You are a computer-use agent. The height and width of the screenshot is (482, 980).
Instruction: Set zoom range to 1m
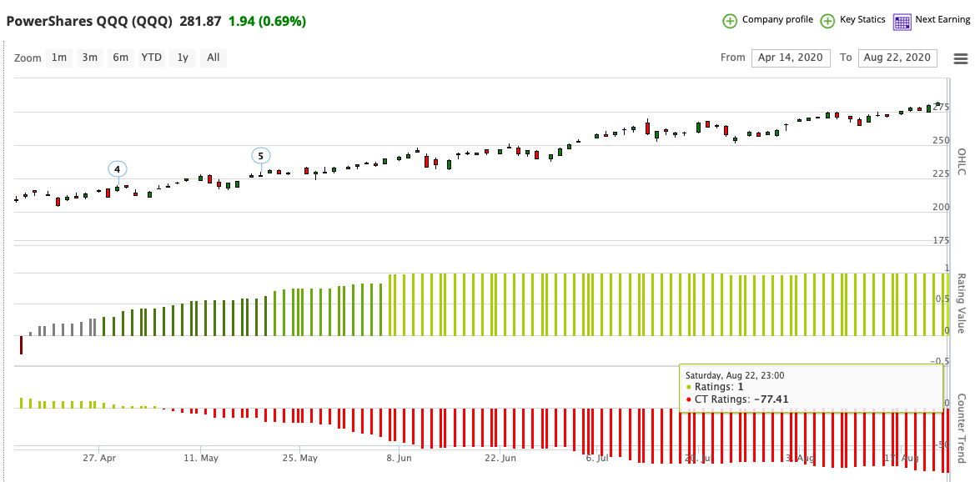click(x=58, y=58)
